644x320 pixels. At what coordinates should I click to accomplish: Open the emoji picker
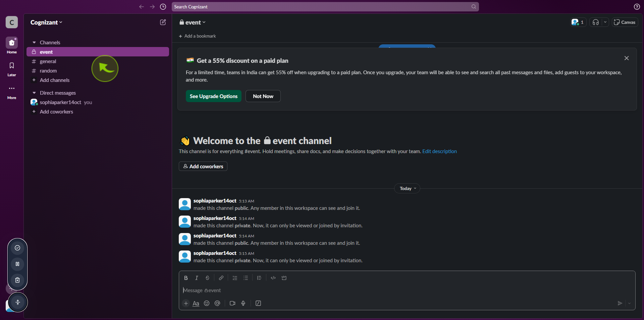pyautogui.click(x=207, y=304)
